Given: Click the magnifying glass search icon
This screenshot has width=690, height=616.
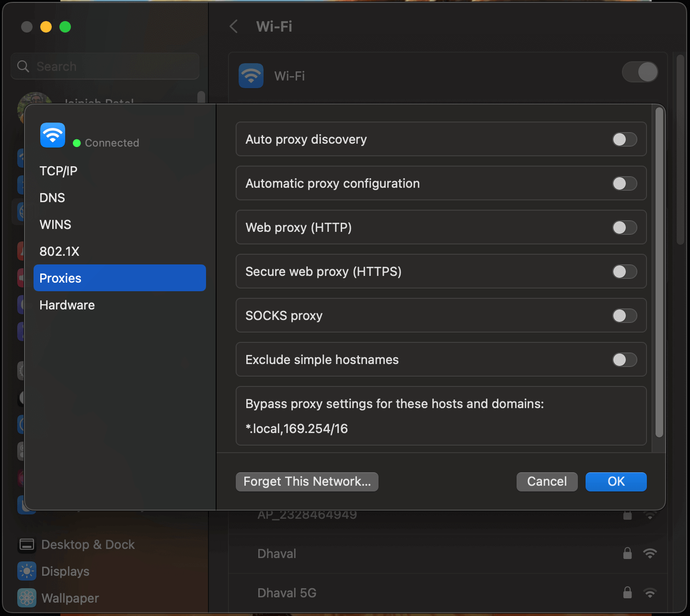Looking at the screenshot, I should (23, 66).
